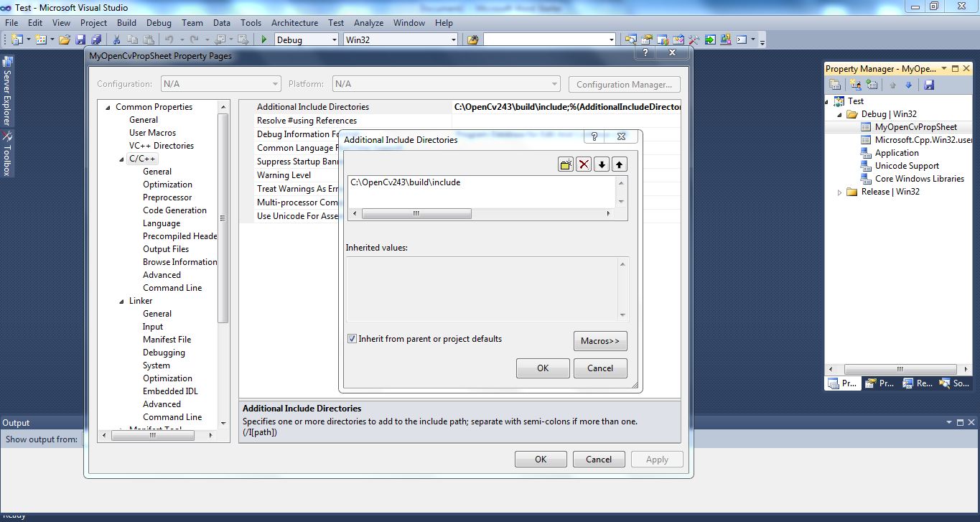
Task: Open the Command Window toolbar icon
Action: pyautogui.click(x=742, y=39)
